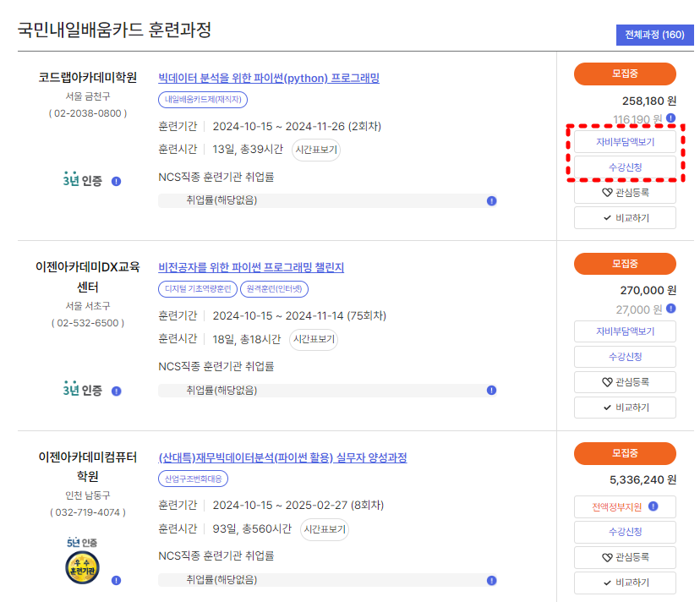Click 3년 인증 logo for 이젠아카데미DX교육센터

point(82,390)
